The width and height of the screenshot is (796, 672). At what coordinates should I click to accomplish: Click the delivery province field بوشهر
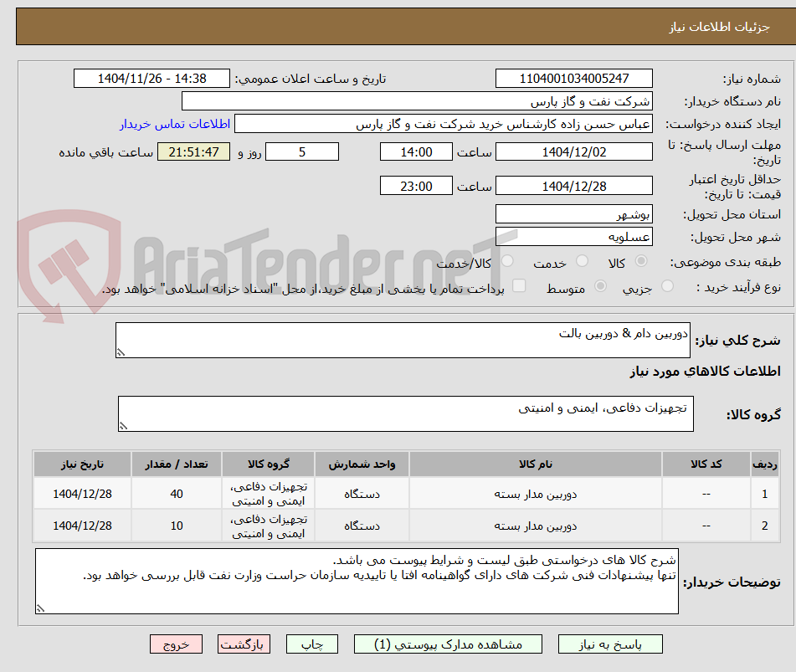tap(573, 214)
